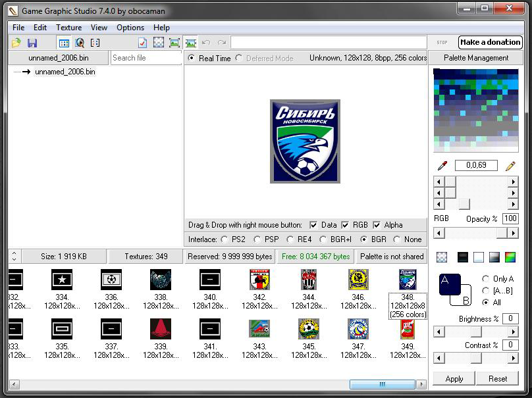Pick a color with the eyedropper tool
Screen dimensions: 532x398
(442, 165)
